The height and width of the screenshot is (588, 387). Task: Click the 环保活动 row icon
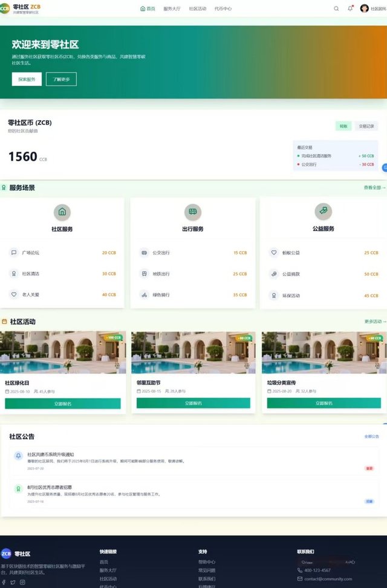click(x=274, y=296)
